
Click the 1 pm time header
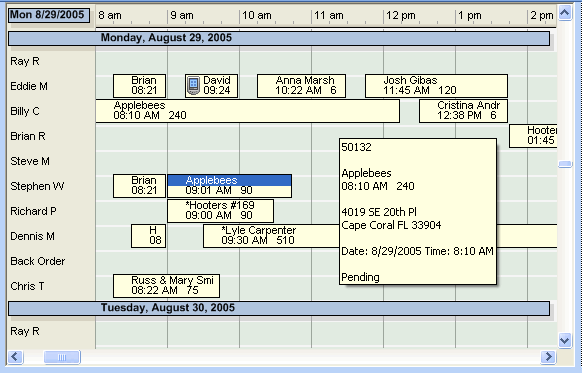point(470,16)
